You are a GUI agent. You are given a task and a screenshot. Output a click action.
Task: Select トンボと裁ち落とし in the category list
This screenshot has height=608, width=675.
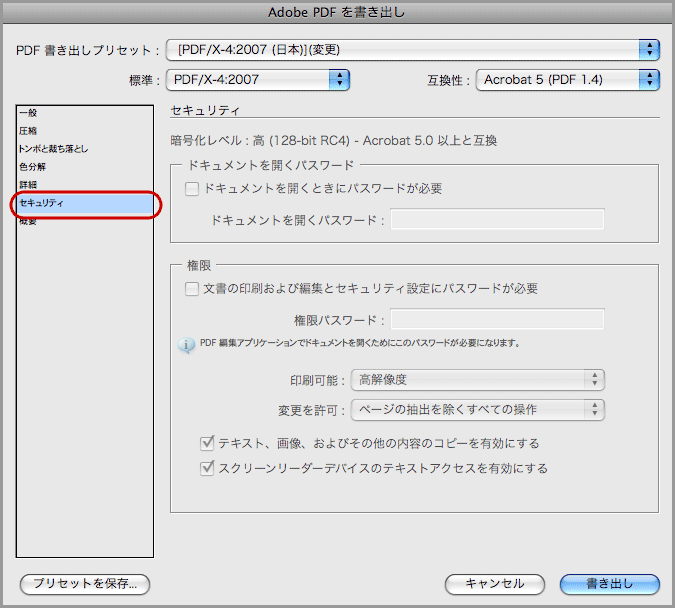click(85, 149)
